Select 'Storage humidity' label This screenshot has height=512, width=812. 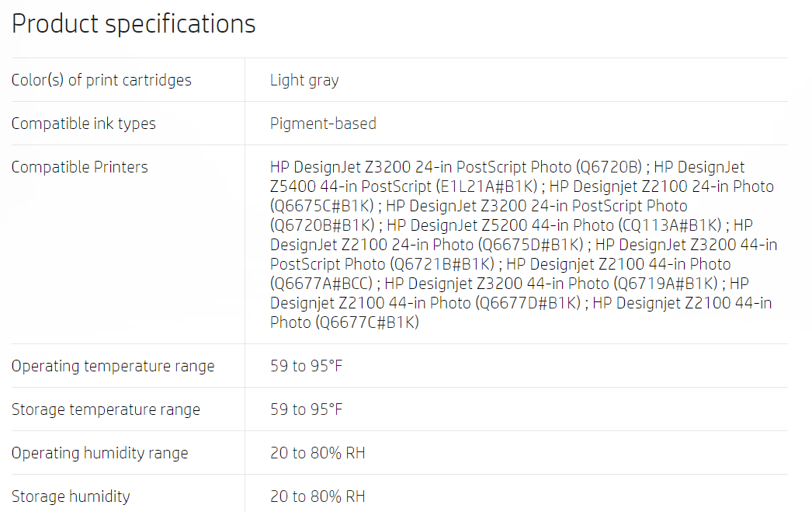pos(71,497)
